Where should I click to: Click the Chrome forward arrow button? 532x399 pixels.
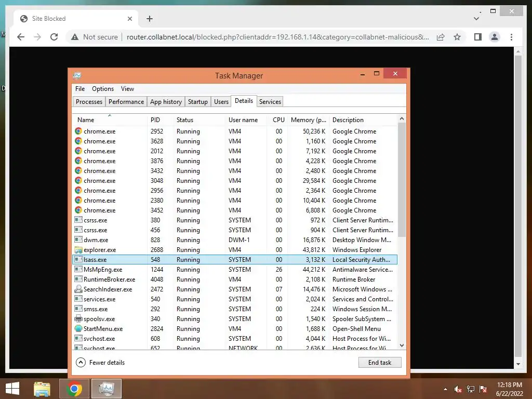coord(37,37)
